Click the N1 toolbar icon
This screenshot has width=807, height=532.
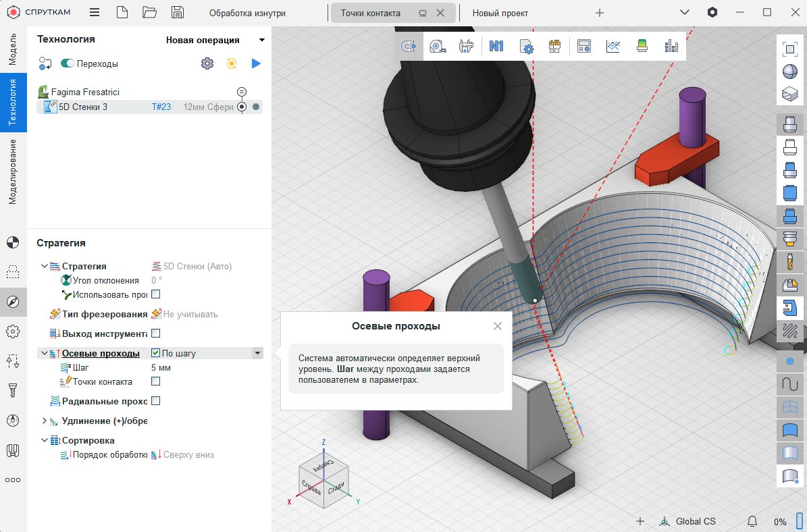click(x=496, y=46)
